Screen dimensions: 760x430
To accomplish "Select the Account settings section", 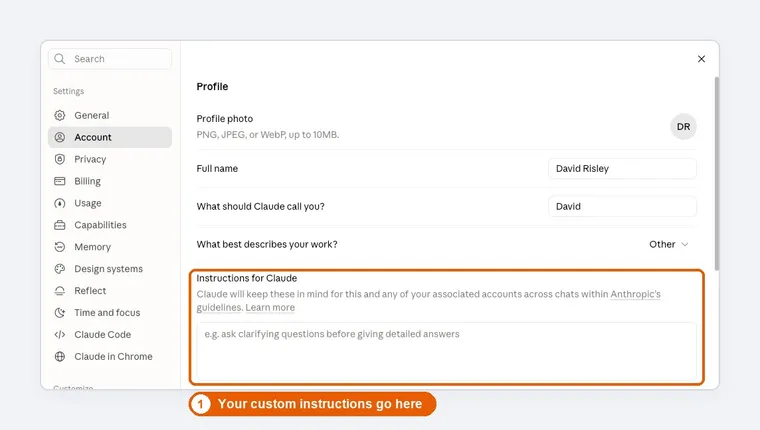I will pyautogui.click(x=110, y=137).
